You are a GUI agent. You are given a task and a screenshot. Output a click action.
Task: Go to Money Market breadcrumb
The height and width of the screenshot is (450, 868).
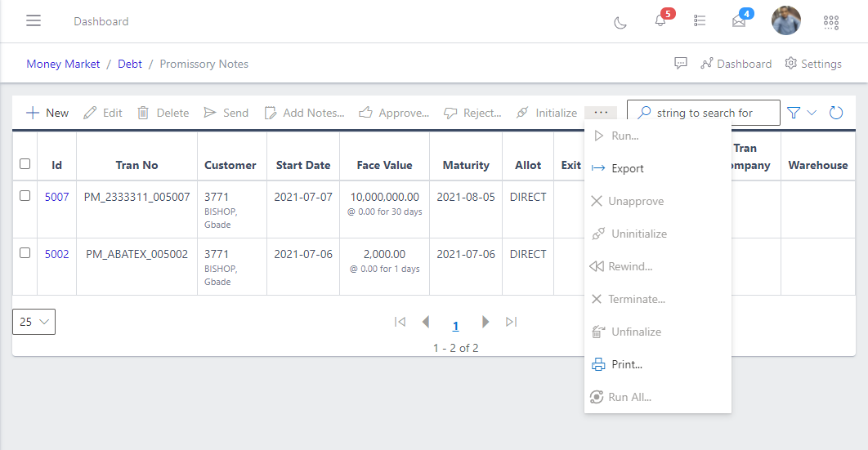63,65
